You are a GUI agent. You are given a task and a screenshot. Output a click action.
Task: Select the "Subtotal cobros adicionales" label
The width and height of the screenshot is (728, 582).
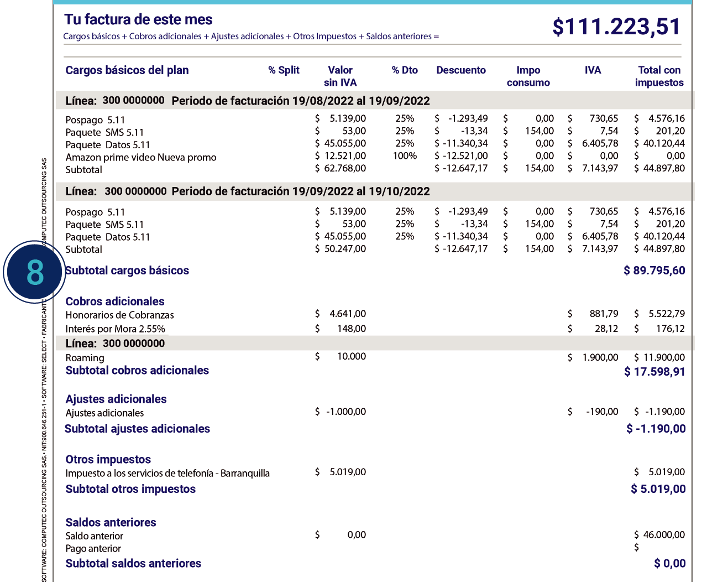click(137, 371)
